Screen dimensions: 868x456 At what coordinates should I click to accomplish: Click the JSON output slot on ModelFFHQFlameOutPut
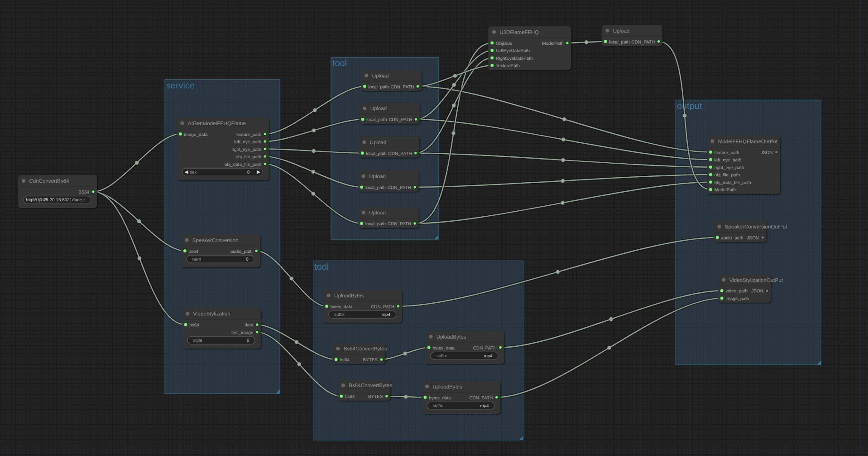(x=776, y=153)
